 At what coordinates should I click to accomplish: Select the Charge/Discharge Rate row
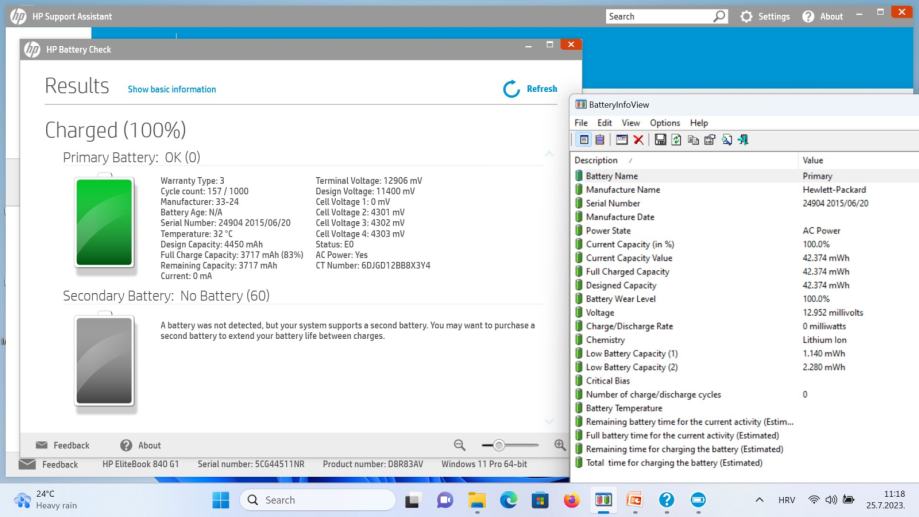745,326
